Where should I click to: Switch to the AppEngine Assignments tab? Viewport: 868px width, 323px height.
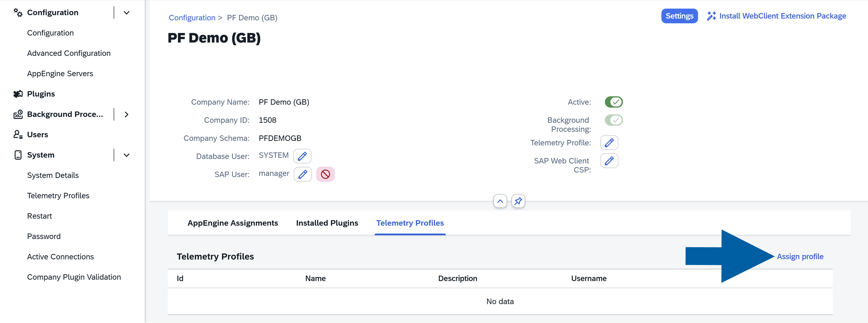[233, 223]
